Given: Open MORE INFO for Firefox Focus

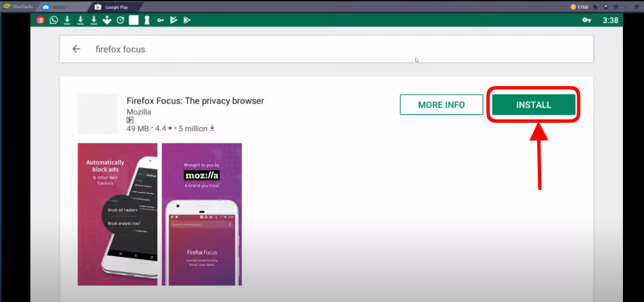Looking at the screenshot, I should pyautogui.click(x=442, y=105).
